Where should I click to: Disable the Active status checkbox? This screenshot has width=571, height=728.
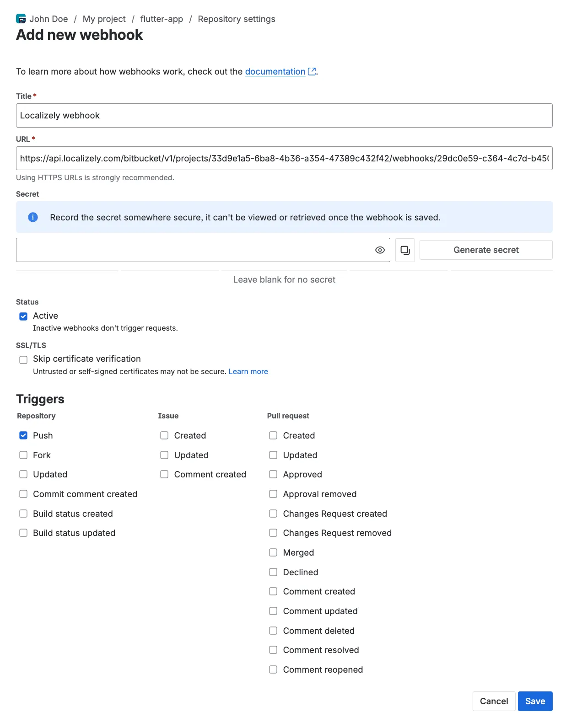pyautogui.click(x=23, y=316)
